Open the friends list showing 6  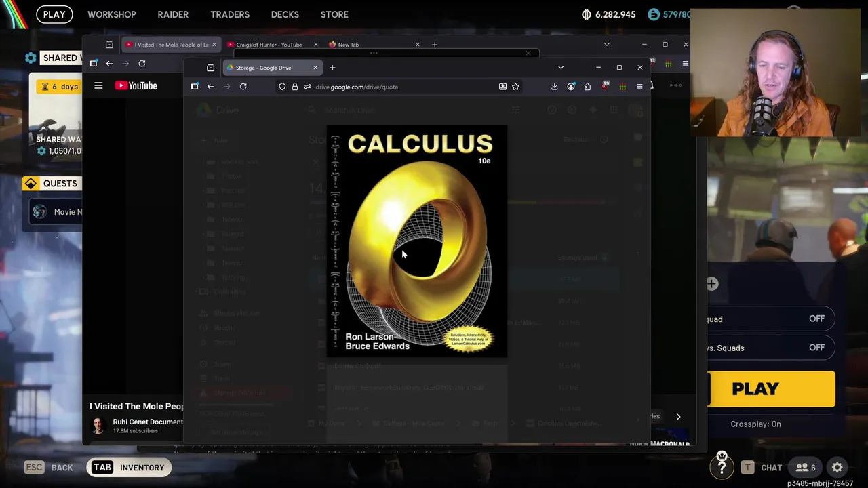coord(806,468)
